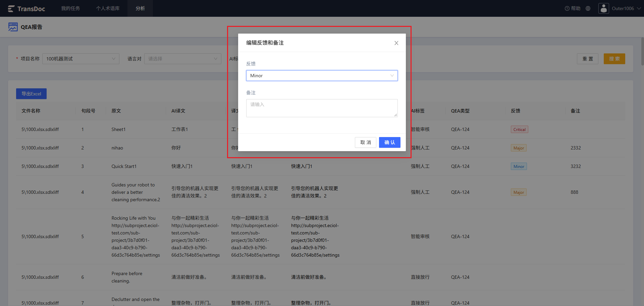Expand the Outer1006 account menu arrow

[639, 8]
